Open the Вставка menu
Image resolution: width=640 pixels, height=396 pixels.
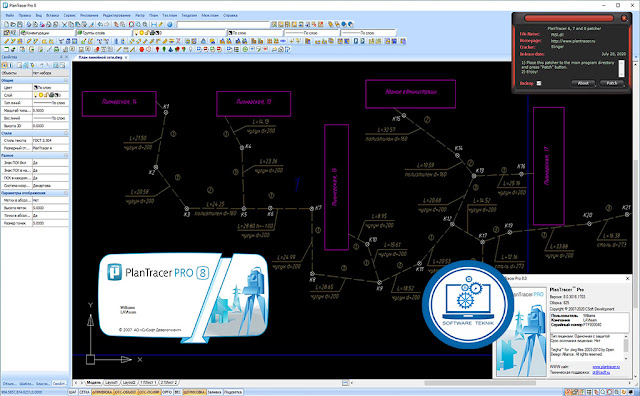tap(53, 15)
